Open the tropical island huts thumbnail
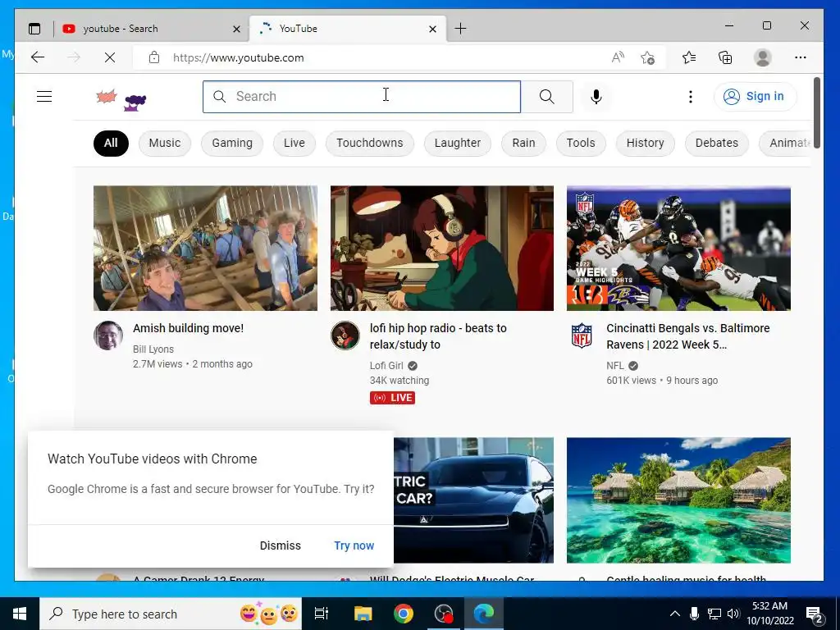 pos(678,500)
